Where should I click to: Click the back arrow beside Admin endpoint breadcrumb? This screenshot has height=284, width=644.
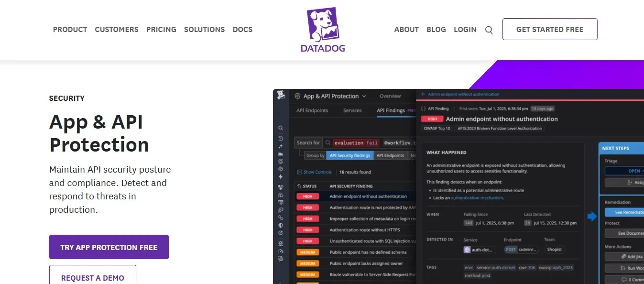click(423, 94)
